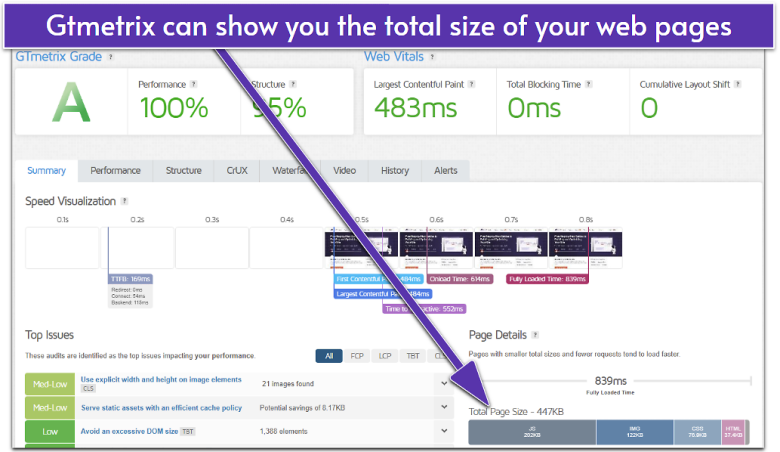Click the '1,388 elements' text

pyautogui.click(x=283, y=432)
